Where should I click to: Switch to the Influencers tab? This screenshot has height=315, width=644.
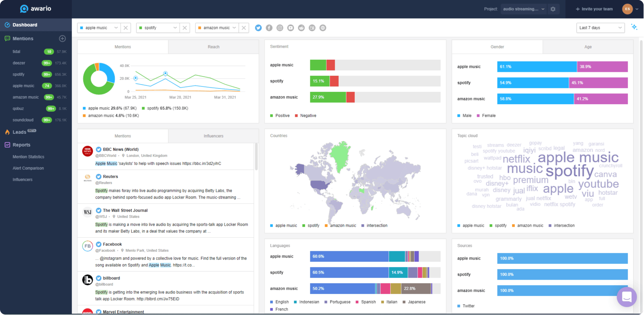coord(213,136)
